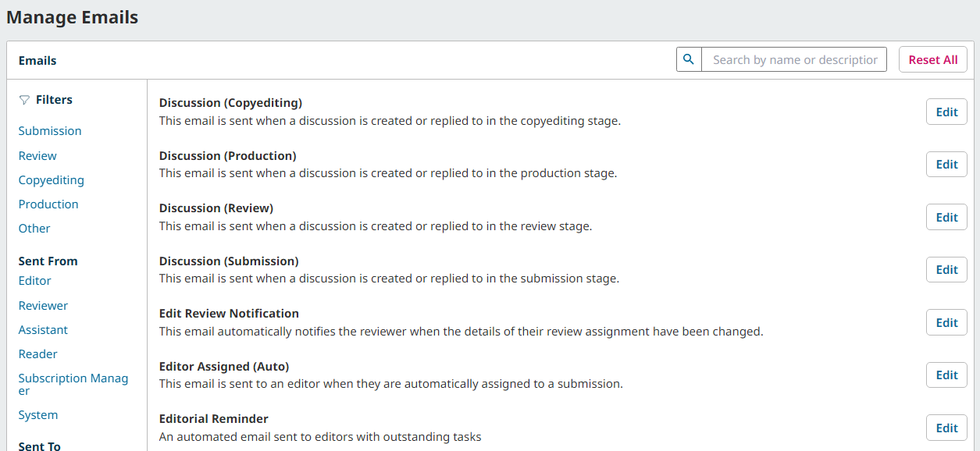This screenshot has width=980, height=451.
Task: Filter by Subscription Manager sender
Action: click(73, 385)
